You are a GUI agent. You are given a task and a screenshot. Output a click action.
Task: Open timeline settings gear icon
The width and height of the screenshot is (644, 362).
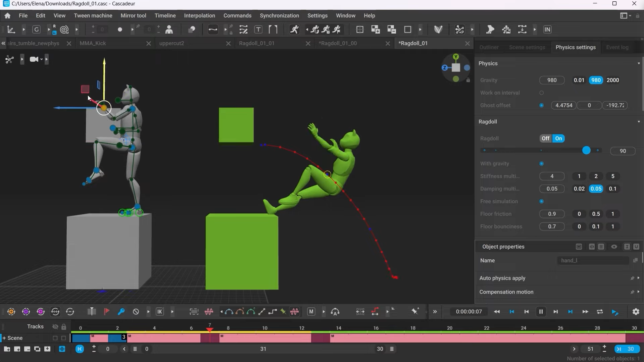(x=636, y=312)
